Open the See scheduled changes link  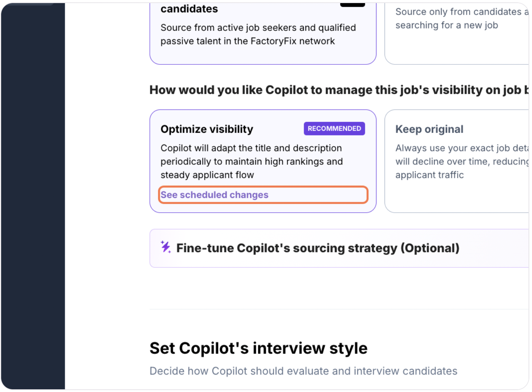214,195
